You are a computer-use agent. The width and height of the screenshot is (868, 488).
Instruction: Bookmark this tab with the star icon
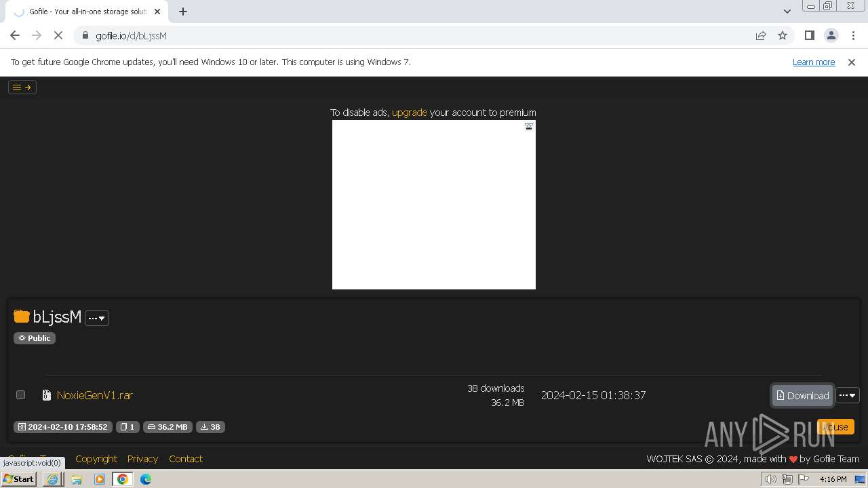[x=783, y=35]
